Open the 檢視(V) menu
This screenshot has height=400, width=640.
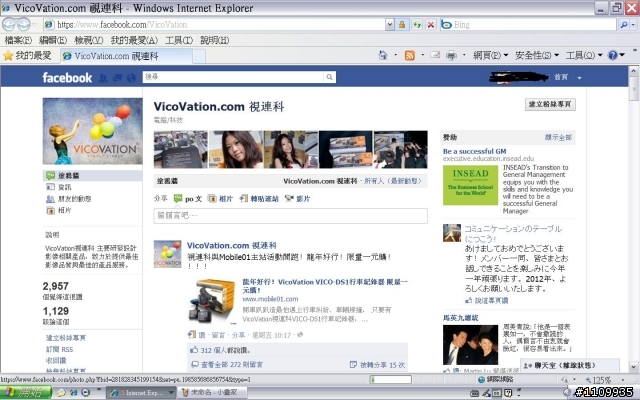[x=89, y=40]
